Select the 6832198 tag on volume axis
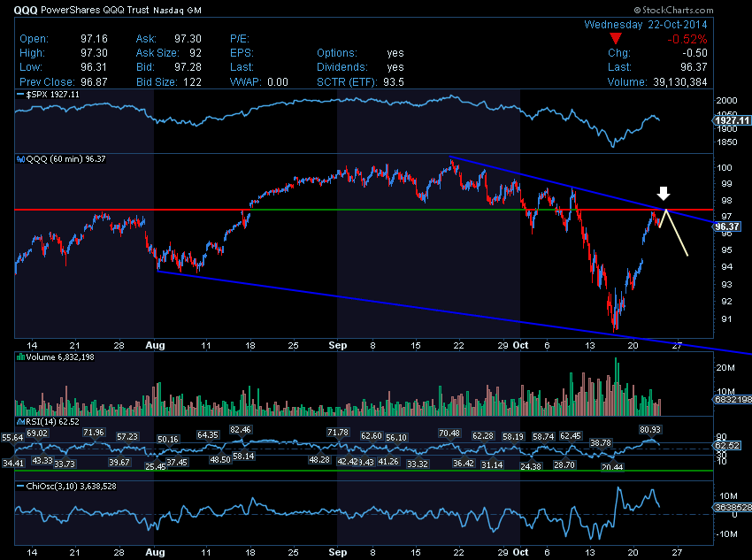 coord(733,399)
